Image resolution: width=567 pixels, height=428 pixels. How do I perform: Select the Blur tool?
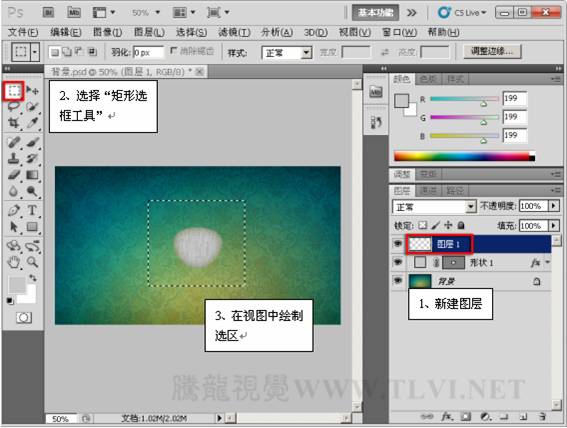(14, 191)
